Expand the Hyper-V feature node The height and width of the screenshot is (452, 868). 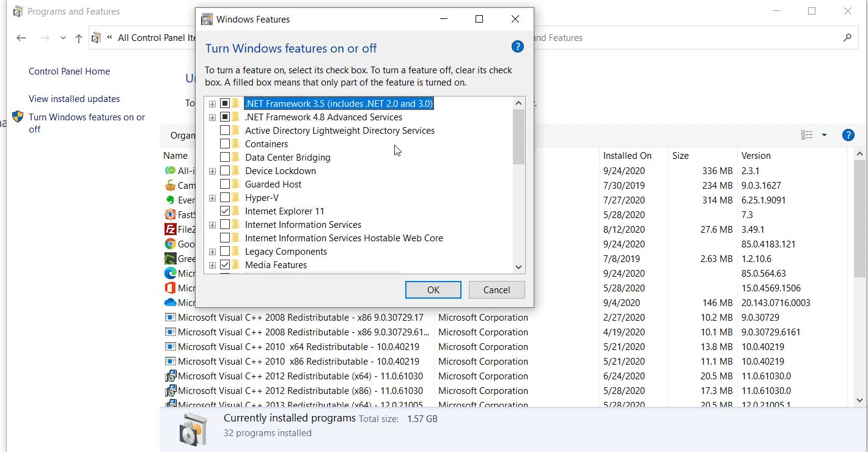[212, 198]
